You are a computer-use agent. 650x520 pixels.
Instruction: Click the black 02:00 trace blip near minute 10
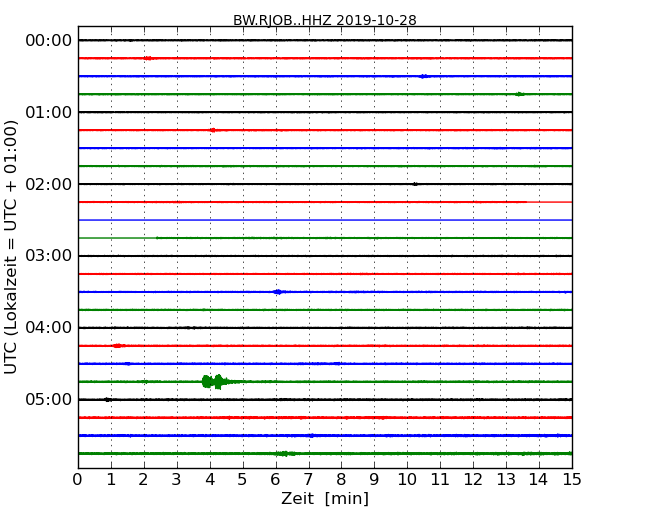tap(415, 184)
